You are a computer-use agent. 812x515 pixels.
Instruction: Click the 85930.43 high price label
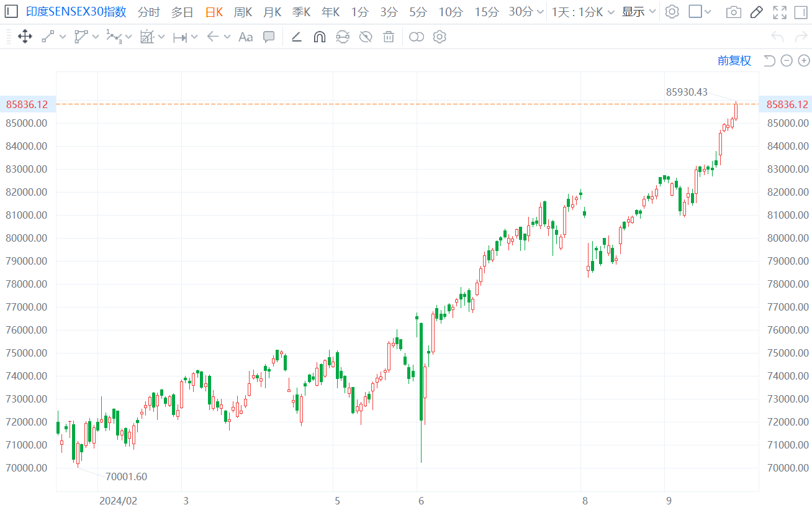click(687, 92)
